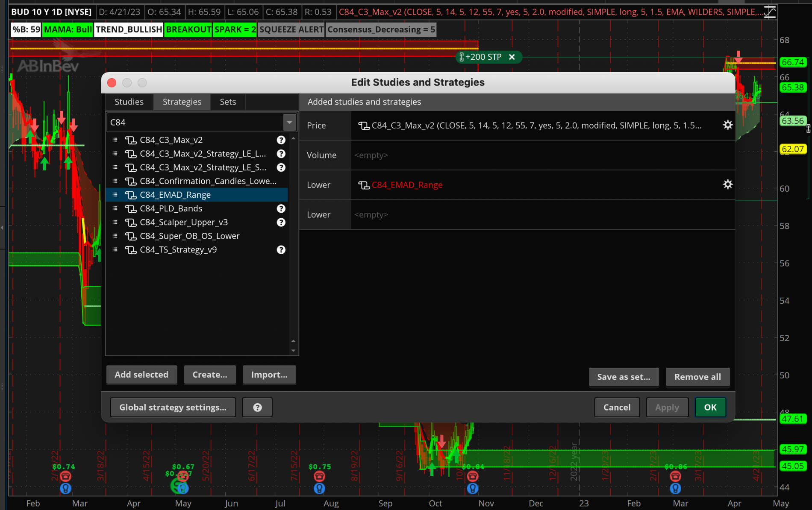812x510 pixels.
Task: Click the Apply button
Action: 667,407
